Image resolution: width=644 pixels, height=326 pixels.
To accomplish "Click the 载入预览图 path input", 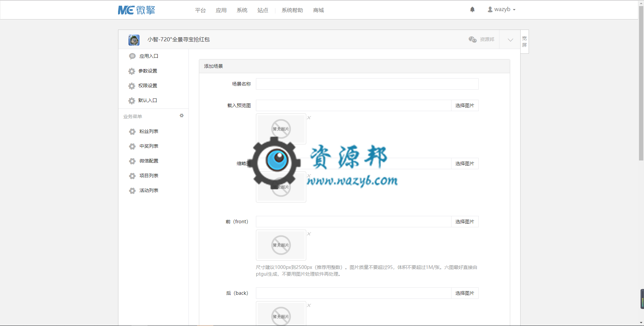I will (354, 105).
